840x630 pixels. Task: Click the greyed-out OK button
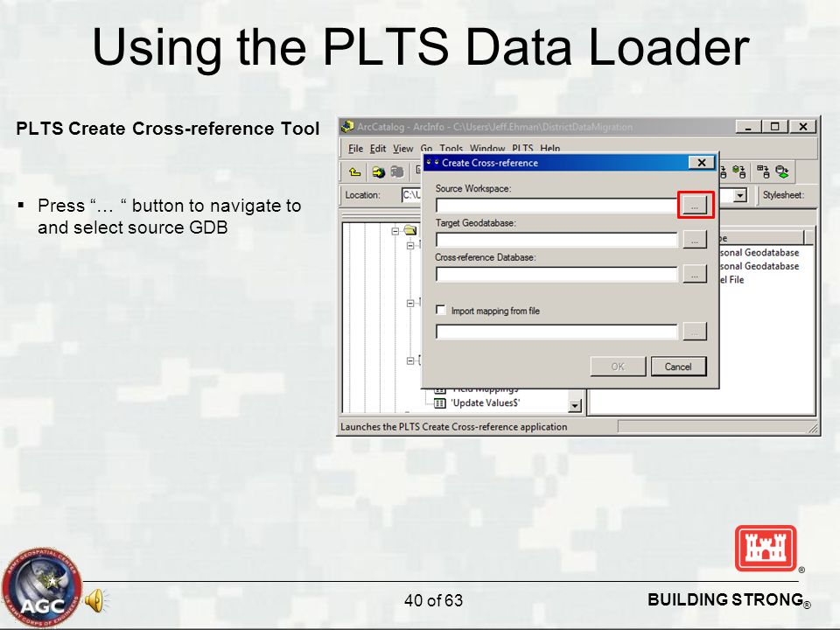[618, 367]
